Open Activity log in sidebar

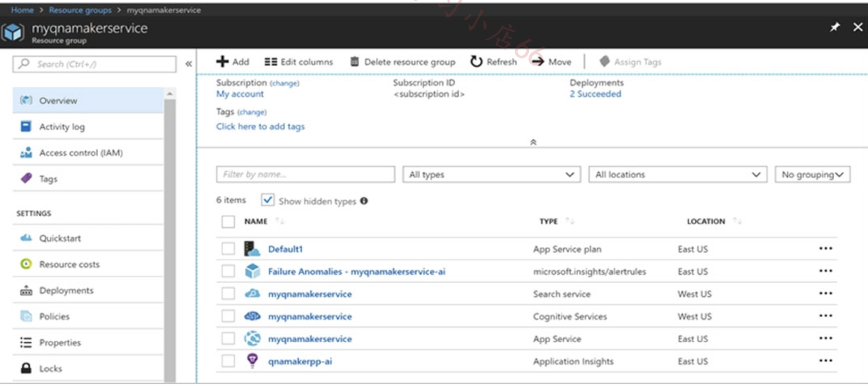click(88, 127)
